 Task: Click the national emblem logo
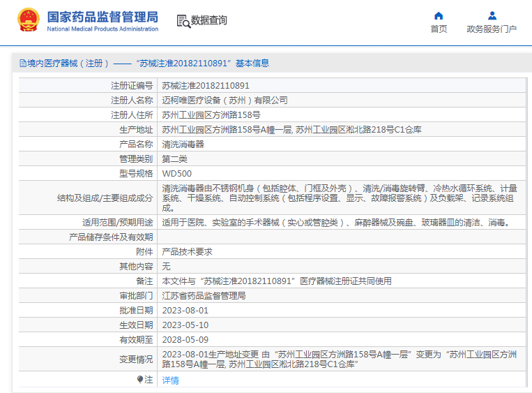29,20
